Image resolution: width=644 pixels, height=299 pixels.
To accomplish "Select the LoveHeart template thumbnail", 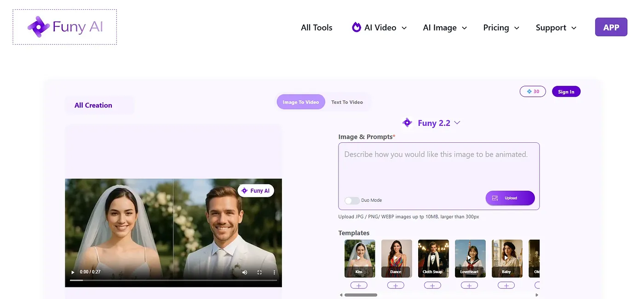I will point(470,258).
